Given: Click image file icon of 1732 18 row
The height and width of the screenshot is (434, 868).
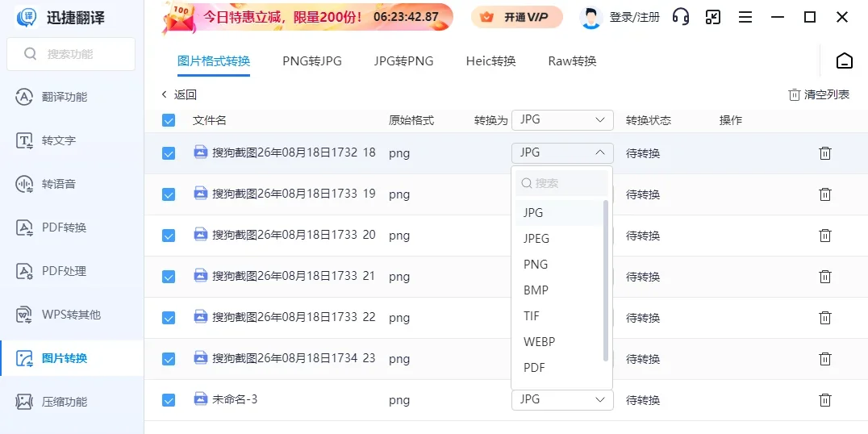Looking at the screenshot, I should tap(200, 152).
